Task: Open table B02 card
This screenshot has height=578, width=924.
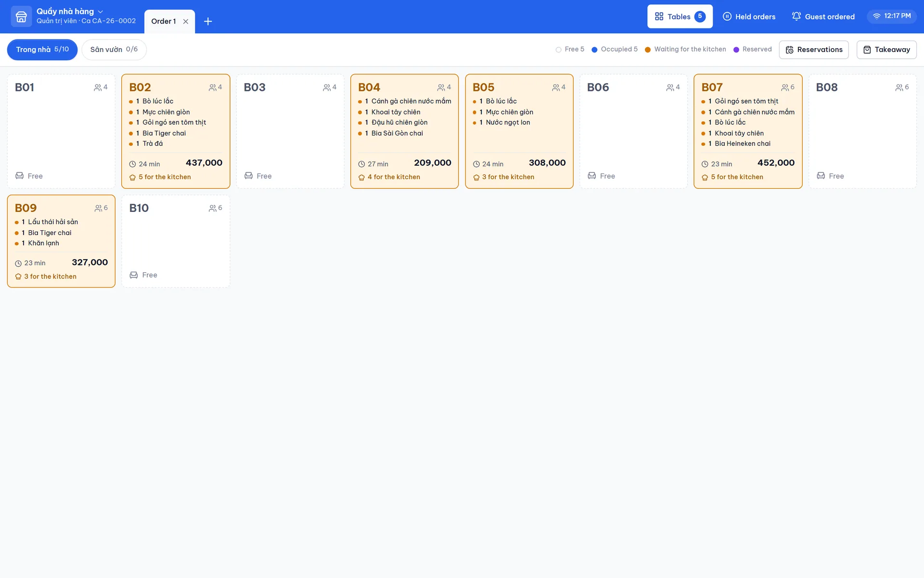Action: (x=176, y=131)
